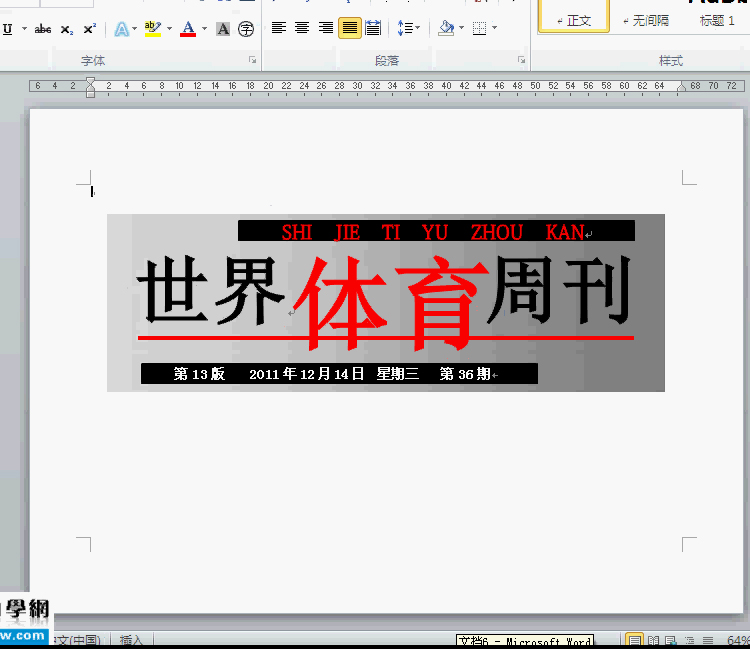The height and width of the screenshot is (649, 750).
Task: Apply borders to selection
Action: coord(479,28)
